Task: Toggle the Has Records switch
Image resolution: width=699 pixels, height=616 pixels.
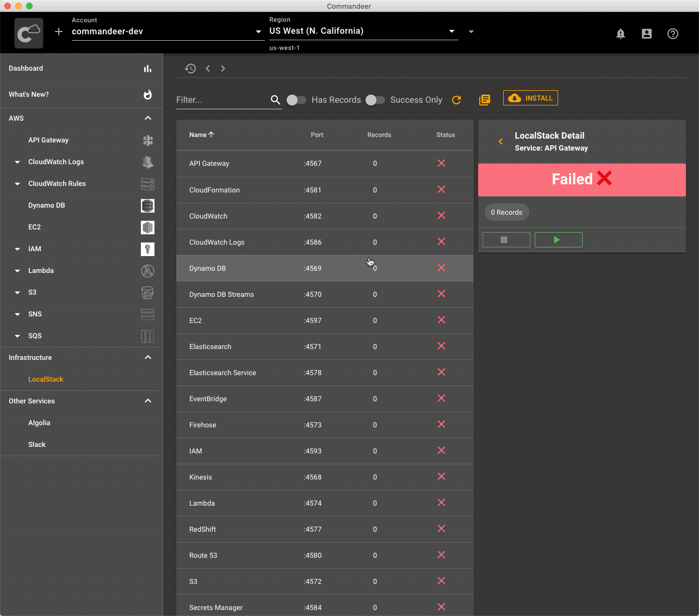Action: coord(296,100)
